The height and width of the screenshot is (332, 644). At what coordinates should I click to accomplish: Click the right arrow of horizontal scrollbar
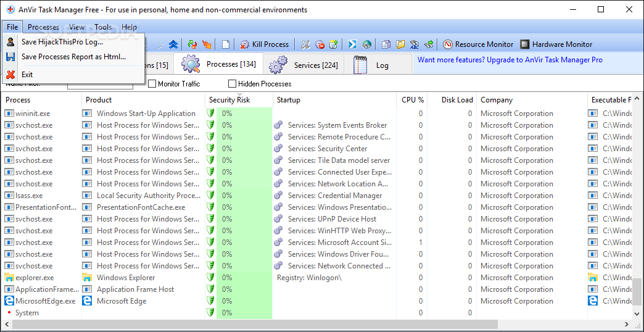pos(627,325)
